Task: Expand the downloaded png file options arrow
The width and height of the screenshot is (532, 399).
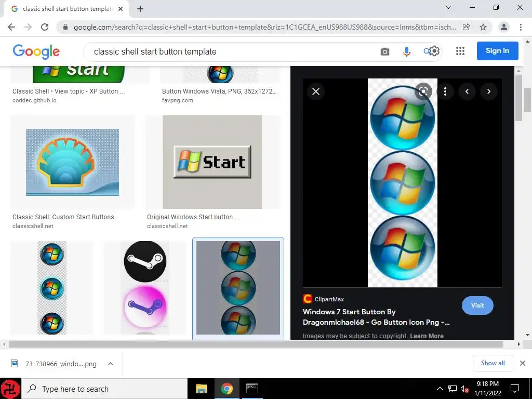Action: (111, 364)
